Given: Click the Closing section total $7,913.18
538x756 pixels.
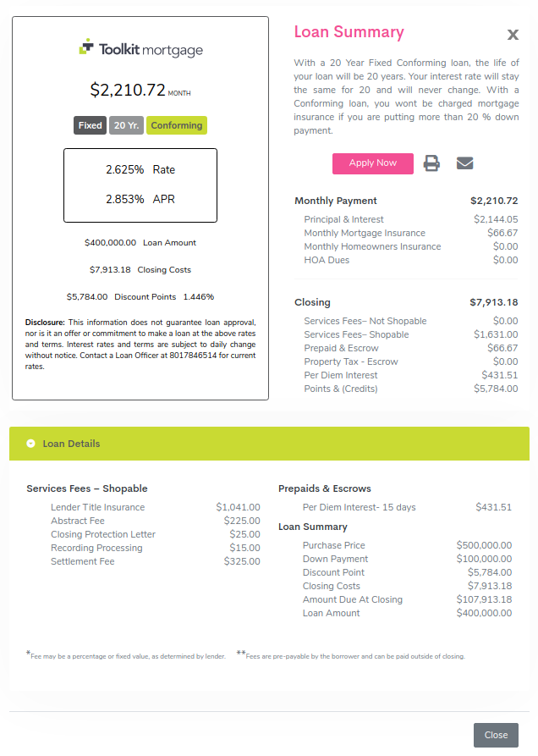Looking at the screenshot, I should pyautogui.click(x=494, y=302).
